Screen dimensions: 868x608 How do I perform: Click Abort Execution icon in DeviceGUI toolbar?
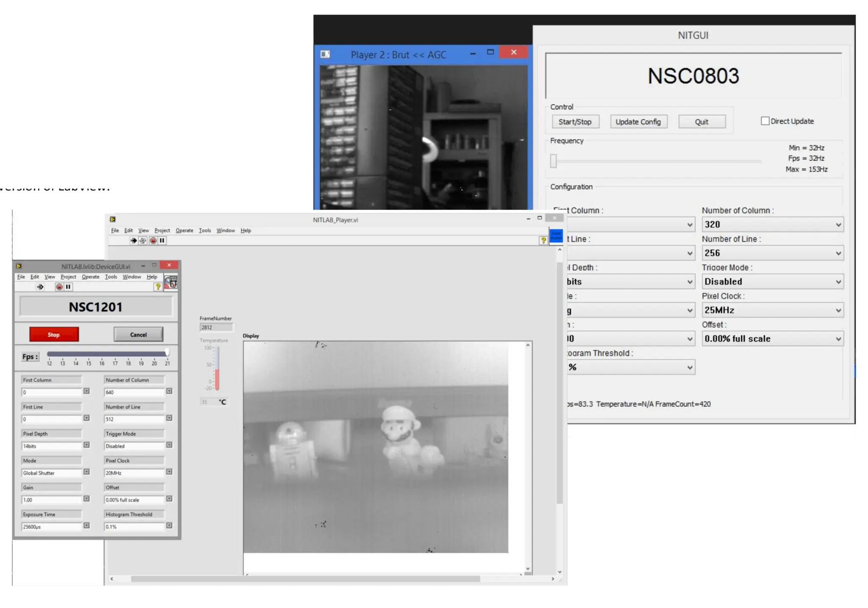click(59, 287)
